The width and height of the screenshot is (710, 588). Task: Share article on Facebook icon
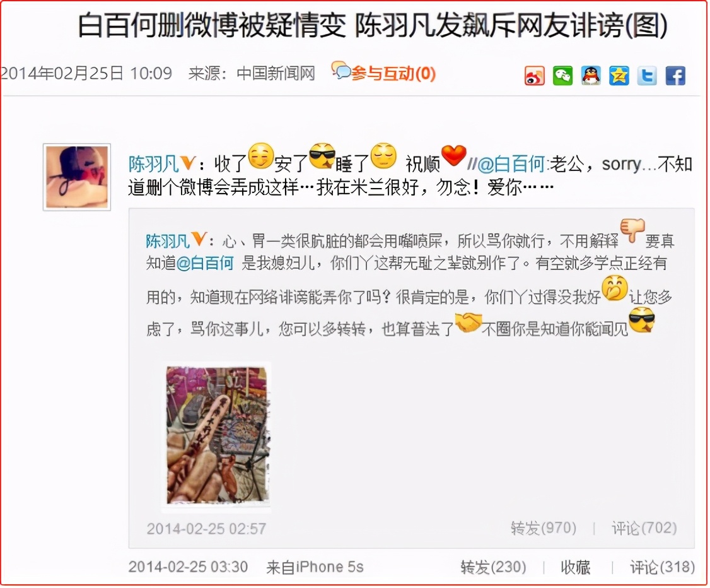coord(675,75)
